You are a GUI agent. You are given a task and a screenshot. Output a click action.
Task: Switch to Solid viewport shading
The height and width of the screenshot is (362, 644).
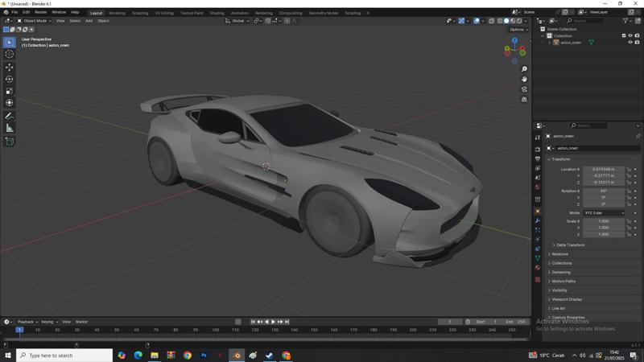pyautogui.click(x=506, y=21)
